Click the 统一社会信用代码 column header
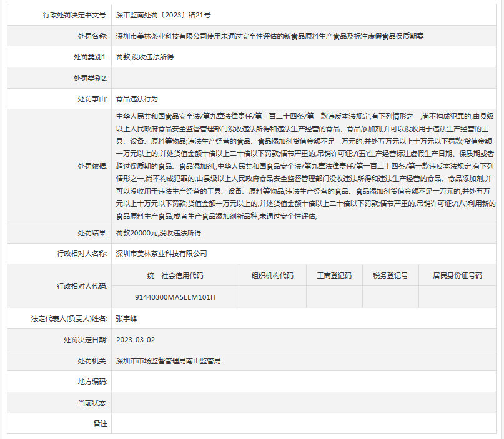This screenshot has width=504, height=439. [175, 275]
